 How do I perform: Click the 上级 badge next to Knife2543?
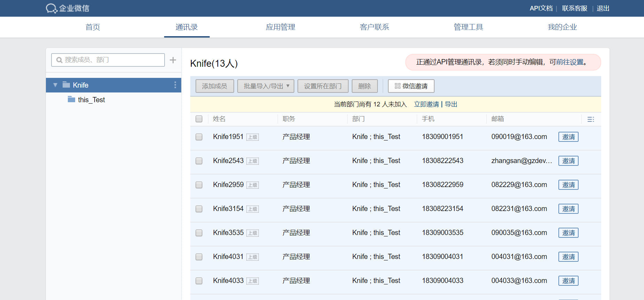253,161
